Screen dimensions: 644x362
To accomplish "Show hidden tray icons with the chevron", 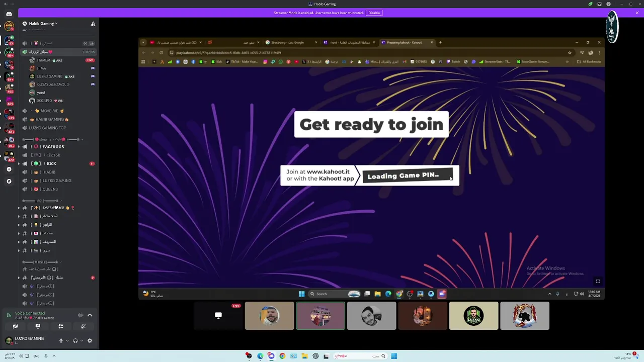I will coord(54,356).
